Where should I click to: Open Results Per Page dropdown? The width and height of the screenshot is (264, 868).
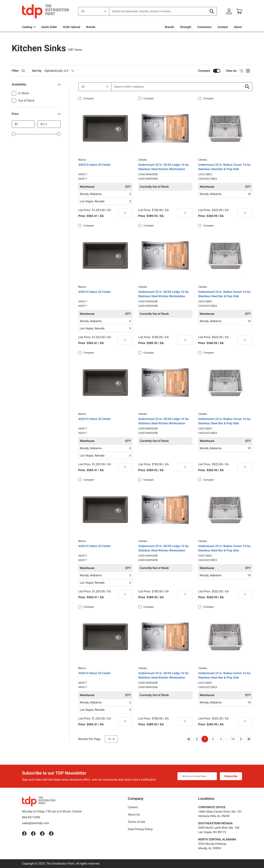[111, 739]
